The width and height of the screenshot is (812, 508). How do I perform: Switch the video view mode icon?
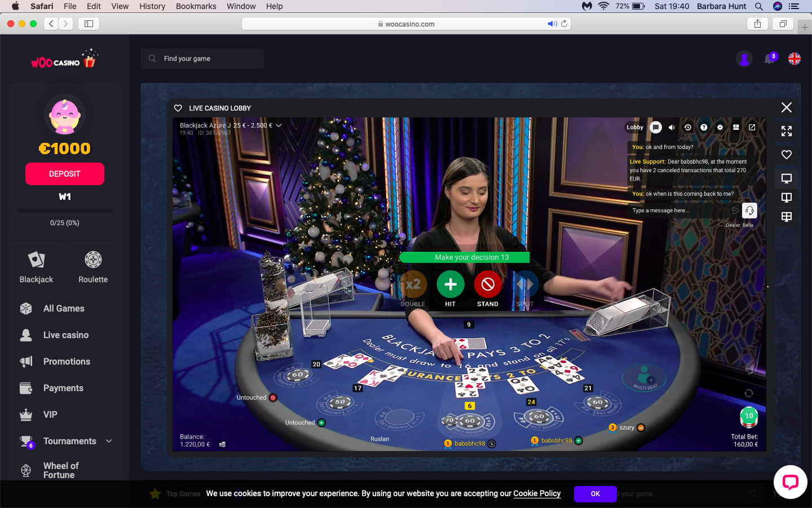pyautogui.click(x=736, y=128)
